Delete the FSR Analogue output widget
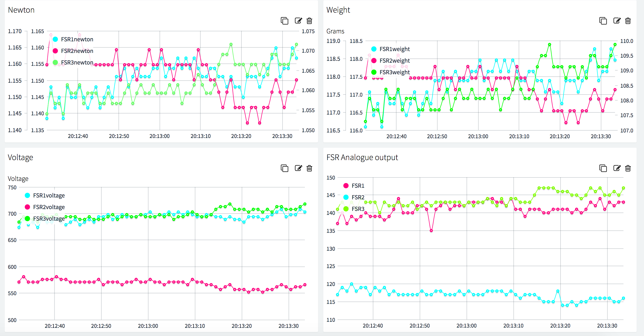The height and width of the screenshot is (336, 644). click(628, 168)
